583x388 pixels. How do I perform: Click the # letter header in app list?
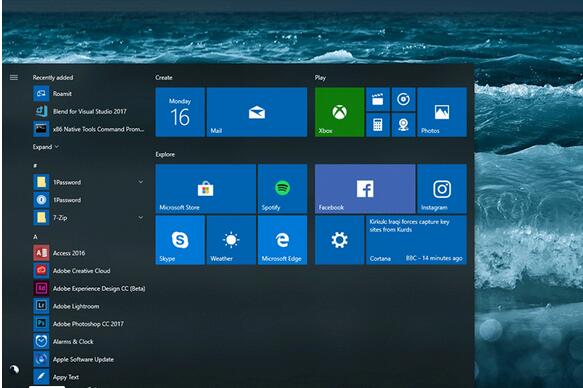35,165
